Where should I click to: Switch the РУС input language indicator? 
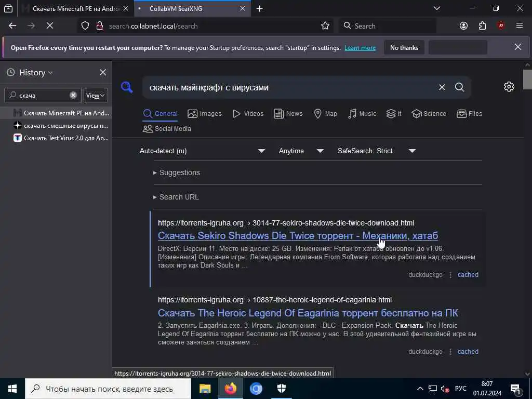click(460, 389)
